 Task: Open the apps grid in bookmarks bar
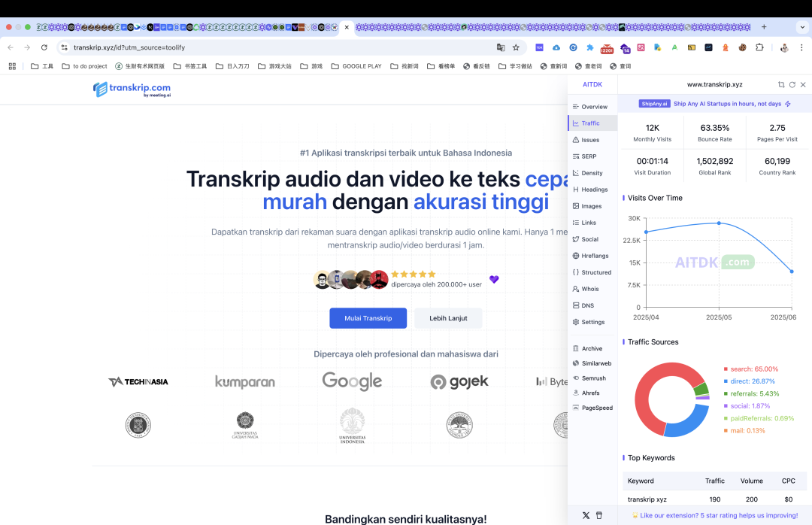13,66
